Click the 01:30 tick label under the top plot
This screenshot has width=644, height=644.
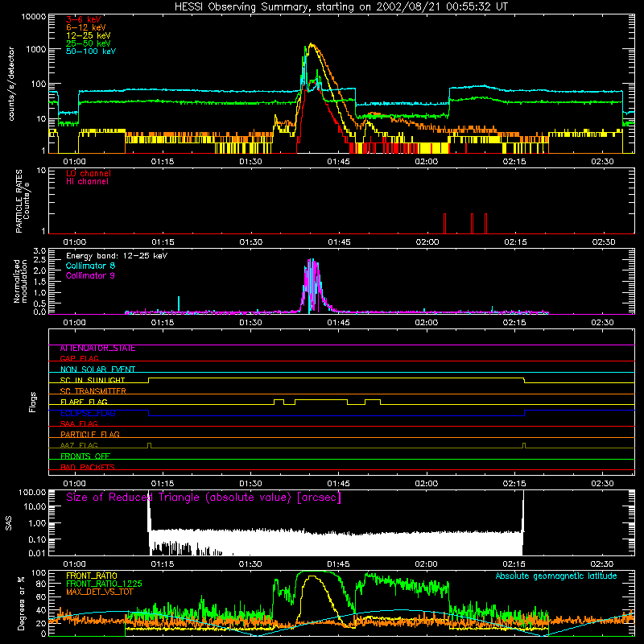(x=250, y=162)
